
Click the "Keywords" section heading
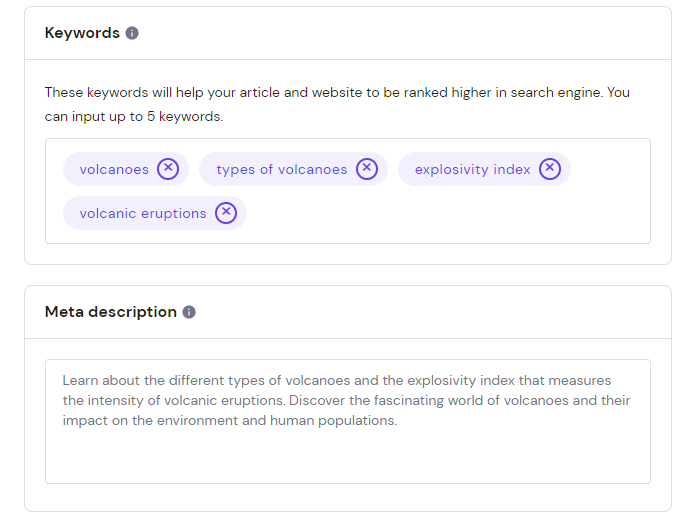tap(82, 33)
